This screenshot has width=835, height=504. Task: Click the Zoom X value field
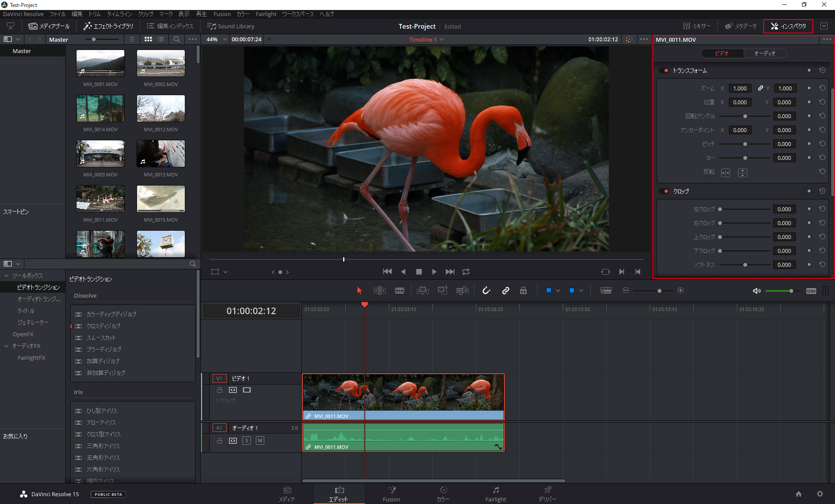740,88
